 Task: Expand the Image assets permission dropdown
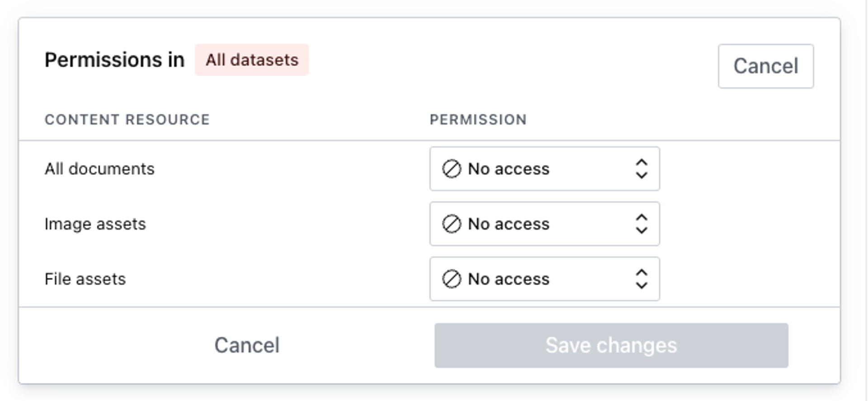tap(544, 224)
